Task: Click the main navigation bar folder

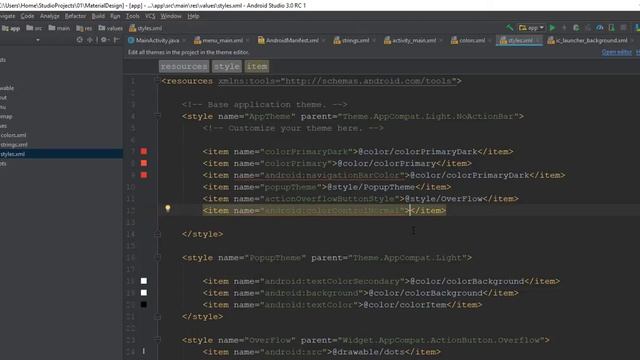Action: [59, 28]
